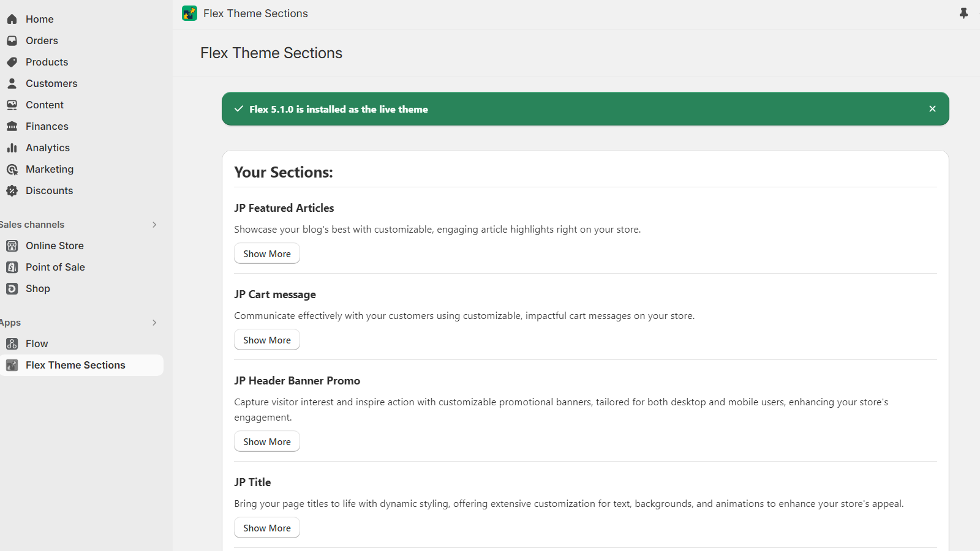Expand the Apps section chevron

[x=154, y=323]
